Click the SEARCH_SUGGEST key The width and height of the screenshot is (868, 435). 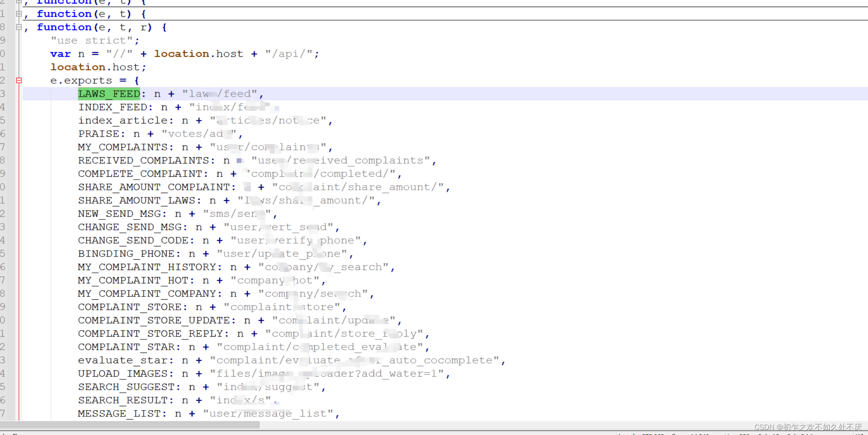(x=126, y=387)
